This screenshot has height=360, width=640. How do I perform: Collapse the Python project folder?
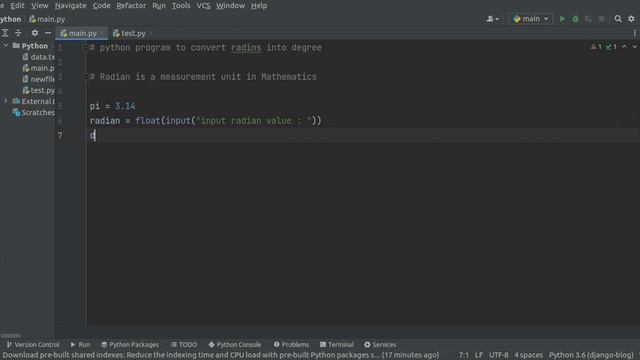[5, 46]
